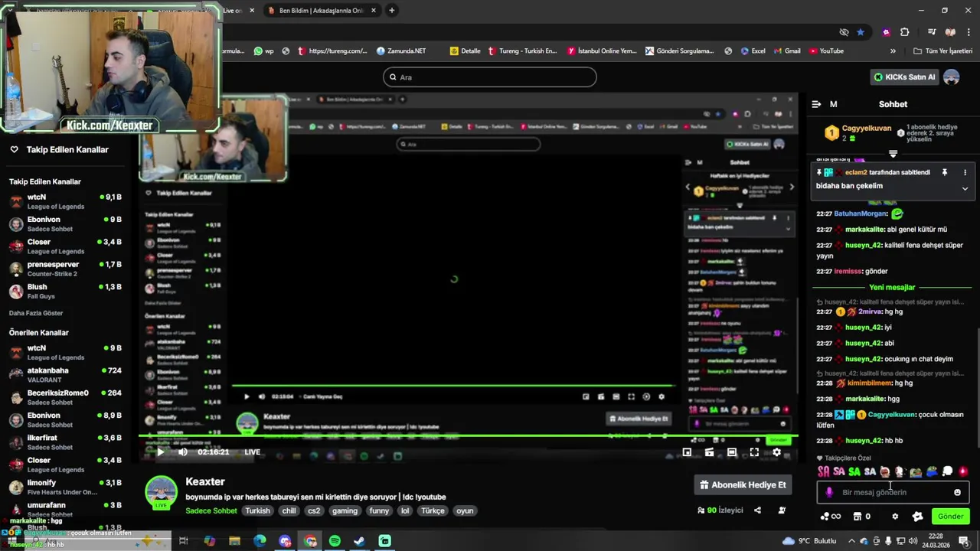The height and width of the screenshot is (551, 980).
Task: Open atakanbaha VALORANT channel
Action: pyautogui.click(x=65, y=374)
